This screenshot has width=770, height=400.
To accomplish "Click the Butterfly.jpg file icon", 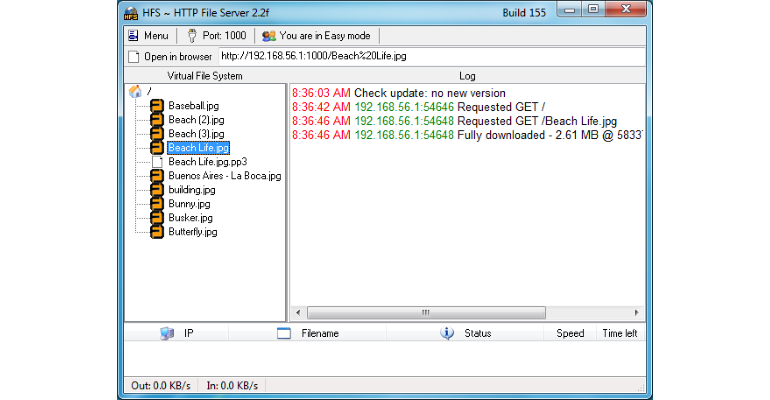I will pos(157,232).
